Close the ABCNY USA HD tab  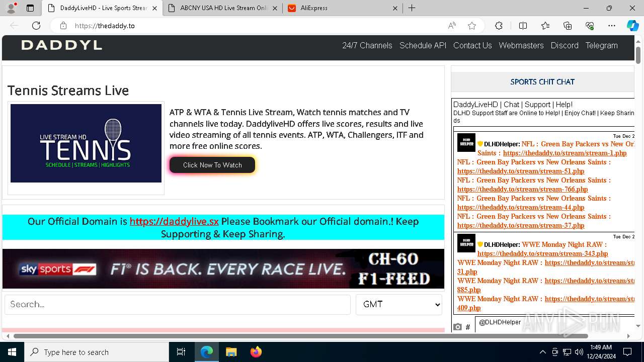tap(275, 8)
